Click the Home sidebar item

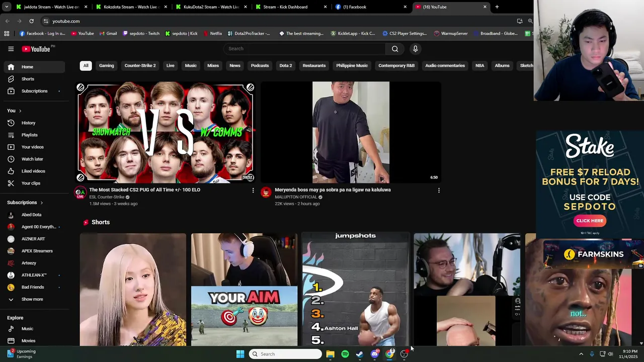pyautogui.click(x=34, y=67)
